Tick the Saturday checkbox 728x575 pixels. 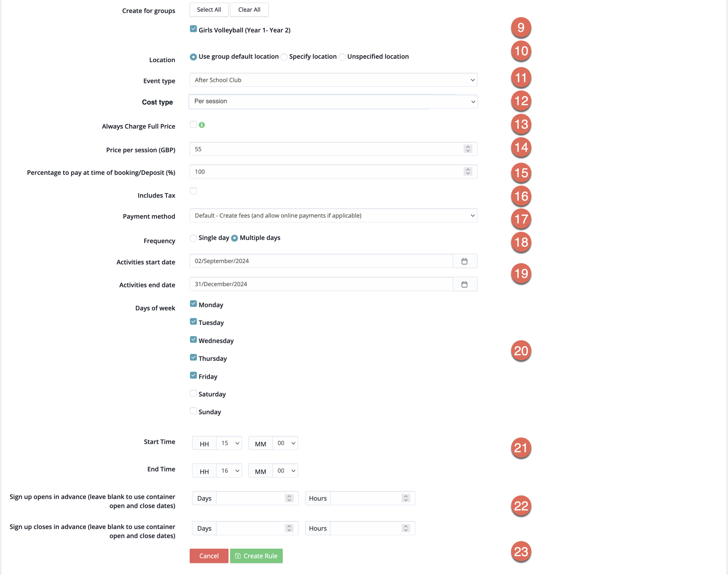coord(193,393)
